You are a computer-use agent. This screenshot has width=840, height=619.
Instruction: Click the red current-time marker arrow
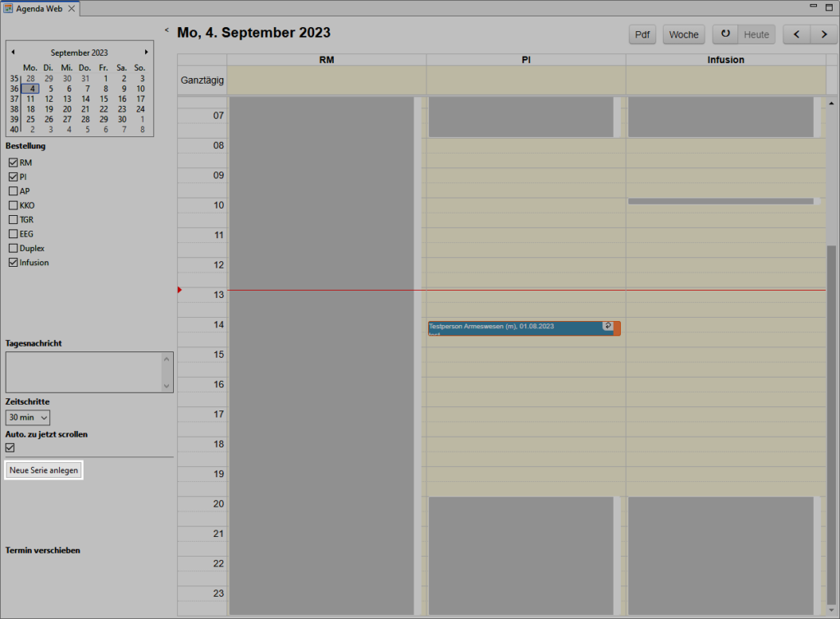180,290
